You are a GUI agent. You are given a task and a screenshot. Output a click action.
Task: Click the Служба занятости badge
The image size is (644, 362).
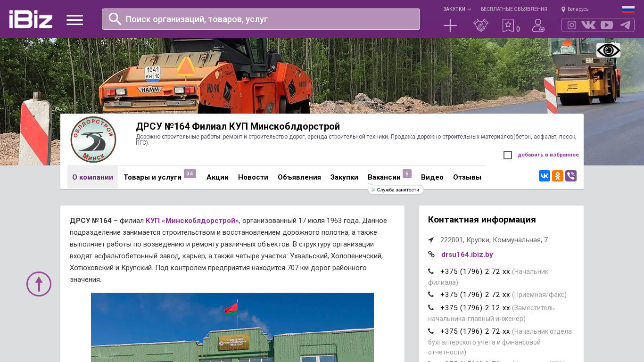(396, 189)
